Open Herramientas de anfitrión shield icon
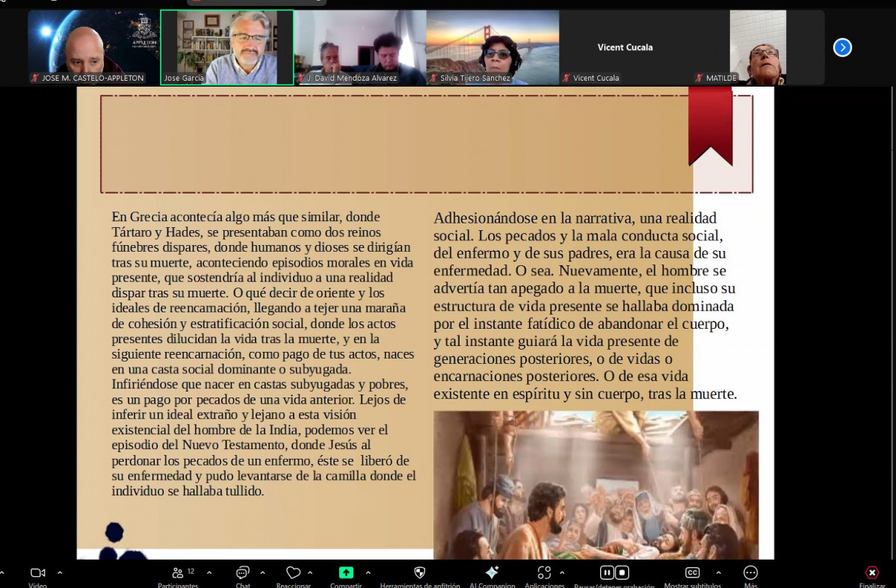 pyautogui.click(x=419, y=573)
